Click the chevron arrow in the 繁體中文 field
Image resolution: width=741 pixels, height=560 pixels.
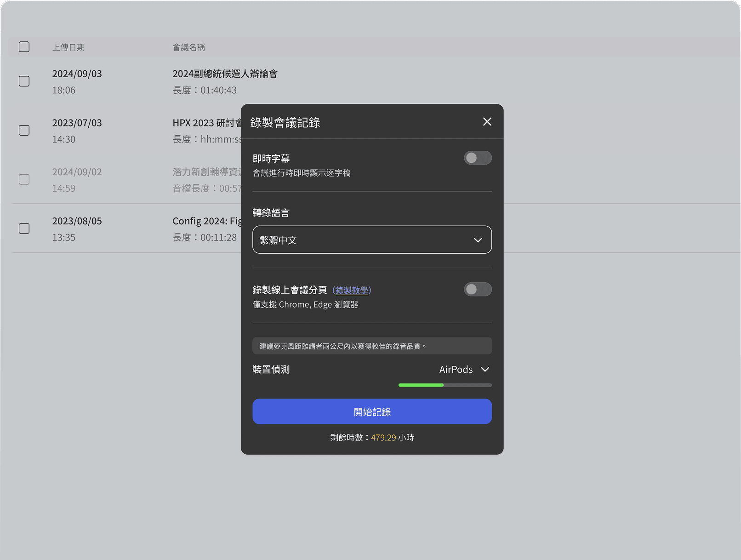(478, 240)
